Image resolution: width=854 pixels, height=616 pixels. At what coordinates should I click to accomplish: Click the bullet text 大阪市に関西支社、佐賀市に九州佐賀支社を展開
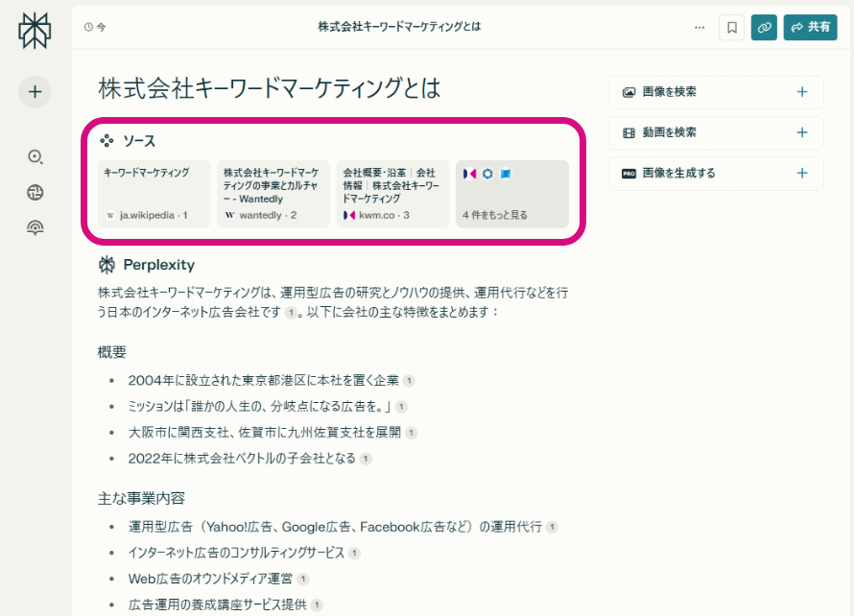point(265,433)
